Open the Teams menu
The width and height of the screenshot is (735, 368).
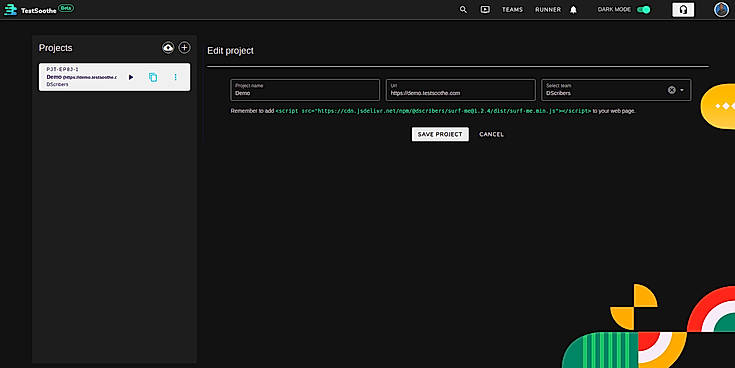(x=512, y=9)
